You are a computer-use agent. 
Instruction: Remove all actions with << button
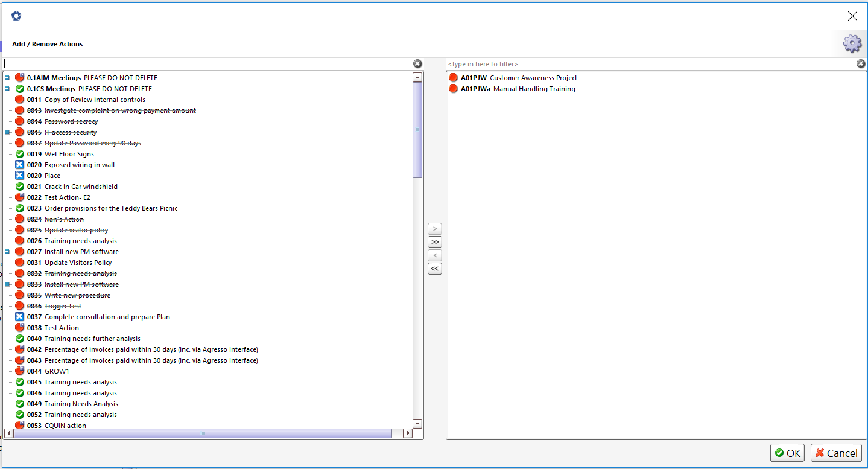tap(434, 269)
